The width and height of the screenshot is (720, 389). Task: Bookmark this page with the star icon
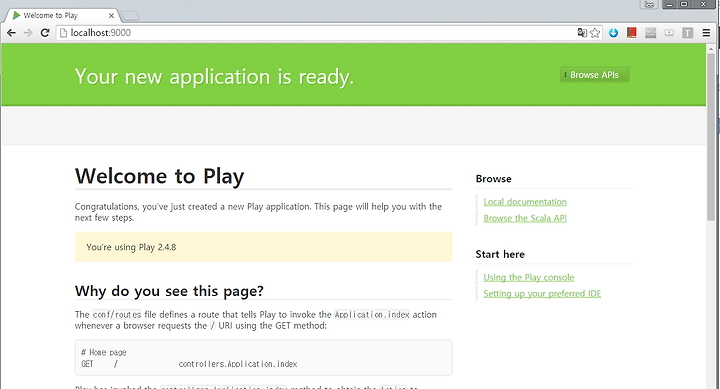pos(595,33)
